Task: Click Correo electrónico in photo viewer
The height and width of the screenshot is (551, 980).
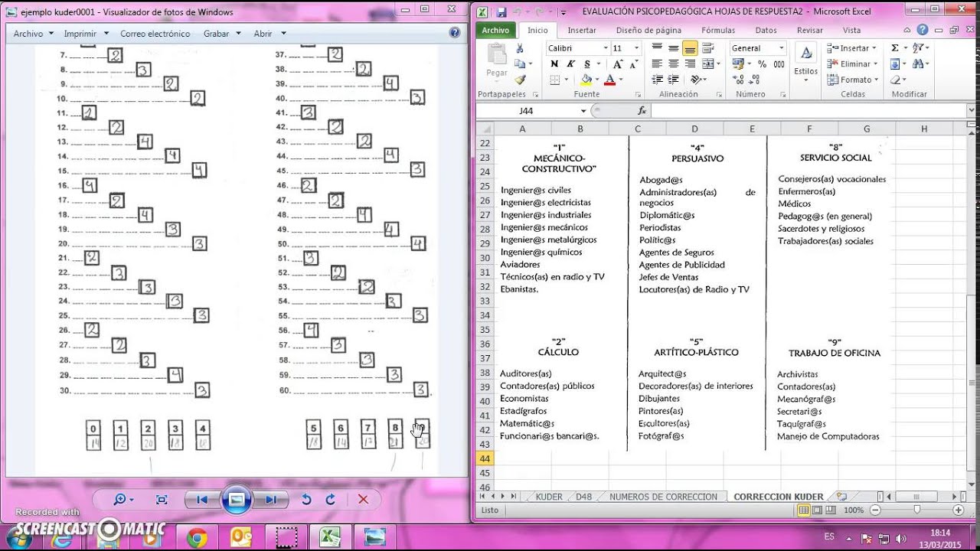Action: [155, 34]
